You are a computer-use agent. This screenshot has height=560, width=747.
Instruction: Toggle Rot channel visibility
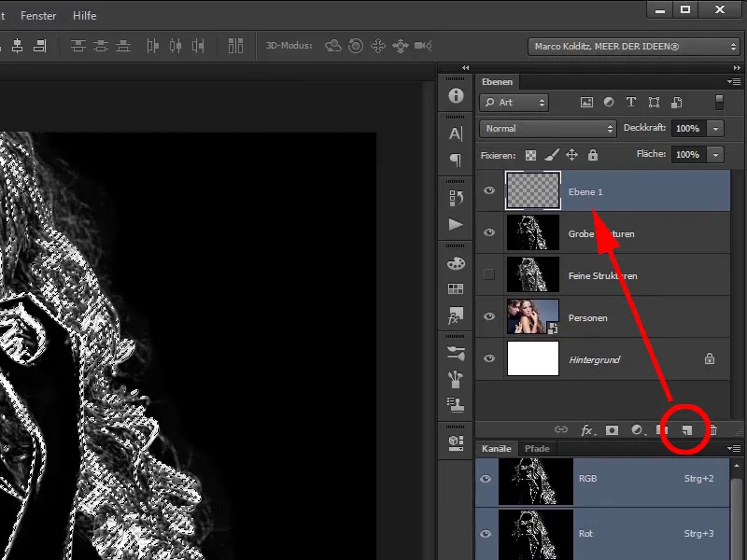[x=486, y=534]
